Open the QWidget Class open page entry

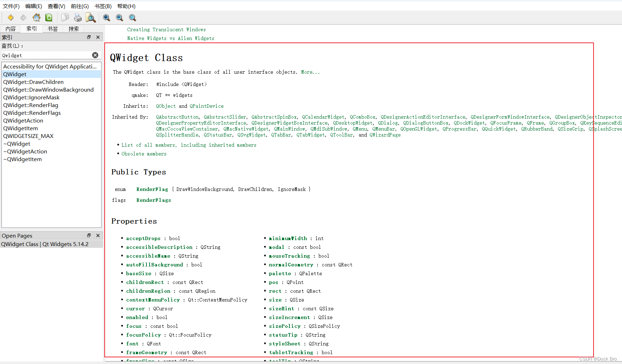pos(51,244)
